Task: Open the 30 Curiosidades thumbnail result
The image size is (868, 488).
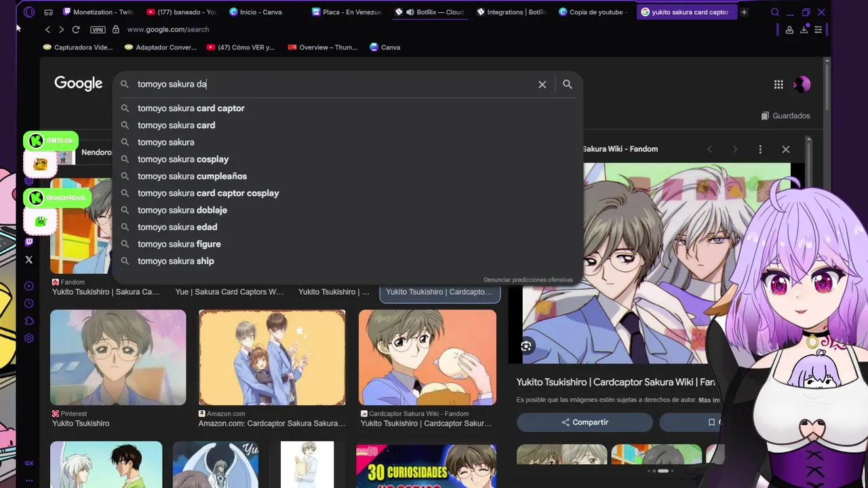Action: pyautogui.click(x=426, y=466)
